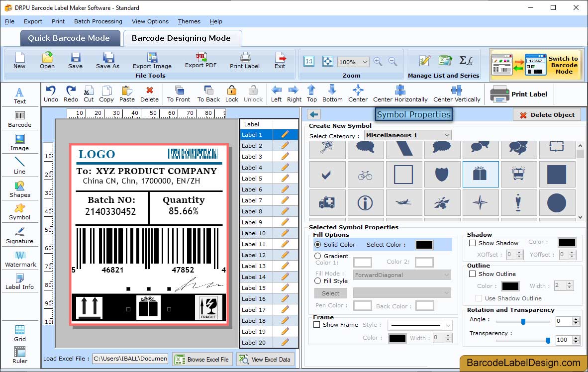This screenshot has width=588, height=372.
Task: Click the Redo icon
Action: [71, 94]
